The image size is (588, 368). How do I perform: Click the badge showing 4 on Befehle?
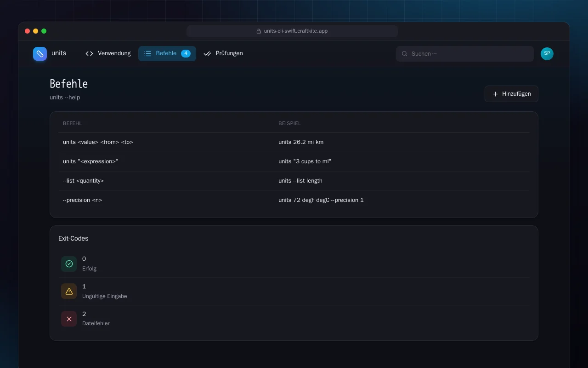[186, 54]
